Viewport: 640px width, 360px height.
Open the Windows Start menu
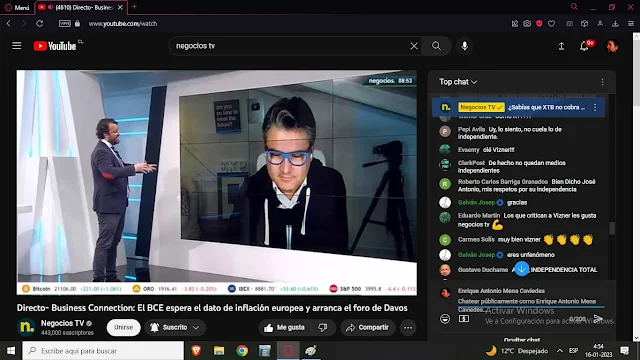point(11,351)
